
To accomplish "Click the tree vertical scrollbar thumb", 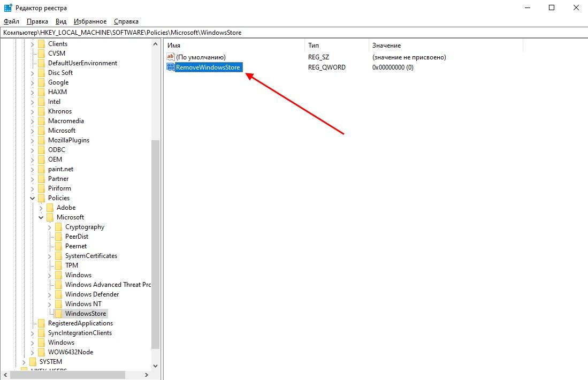I will click(x=156, y=244).
